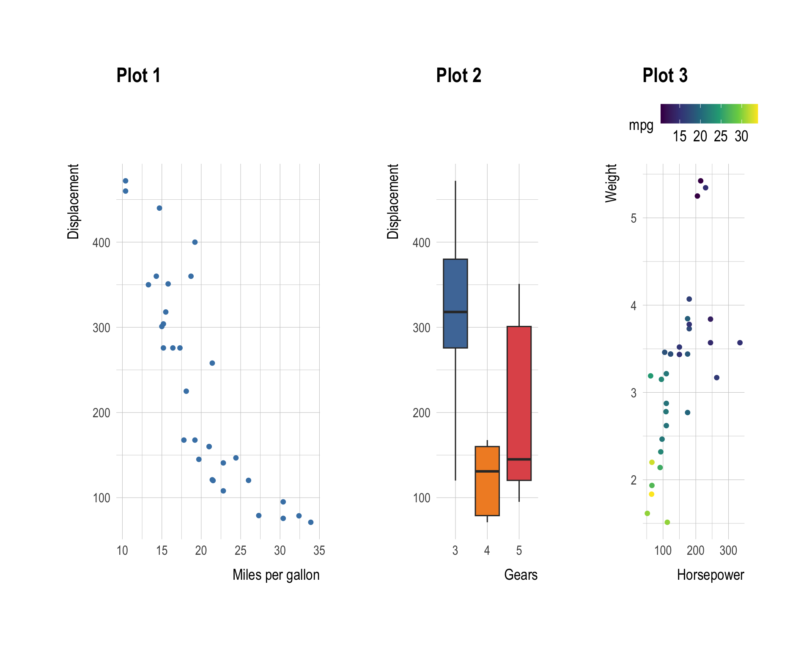
Task: Click the "Plot 3" title
Action: point(665,76)
